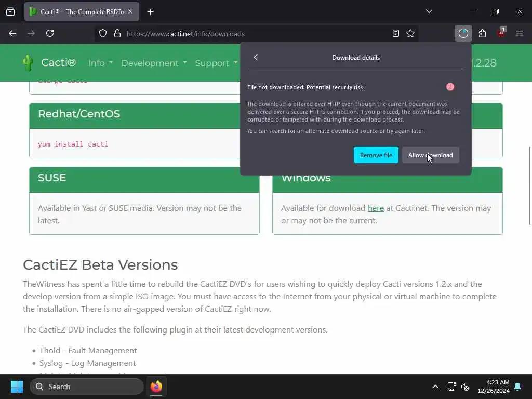This screenshot has width=532, height=399.
Task: Click the page vertical scrollbar thumb
Action: [x=529, y=185]
